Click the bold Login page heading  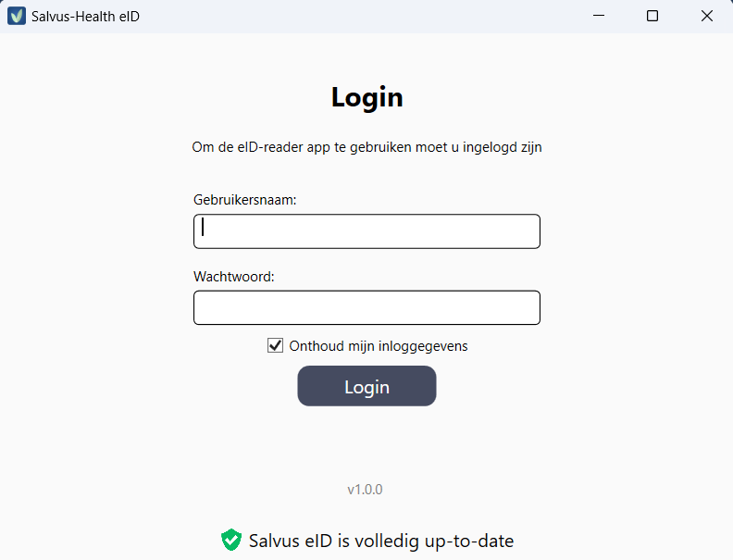366,97
